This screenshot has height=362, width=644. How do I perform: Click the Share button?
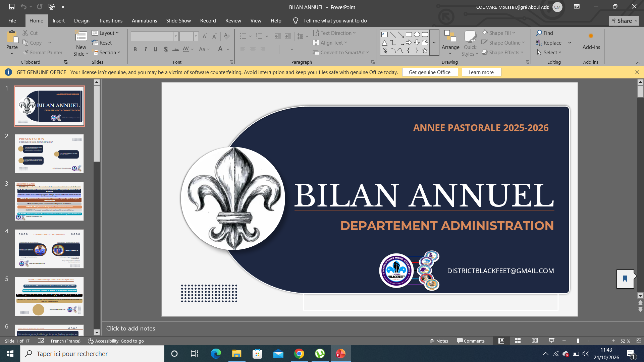(x=624, y=21)
